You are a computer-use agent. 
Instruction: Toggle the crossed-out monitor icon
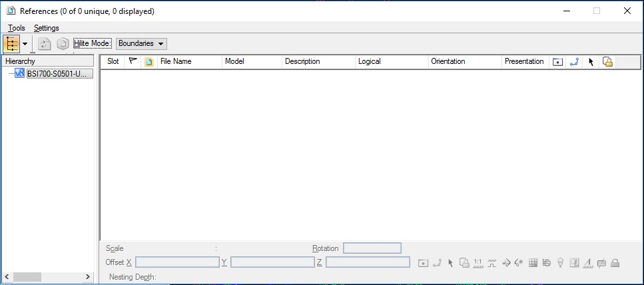pyautogui.click(x=601, y=263)
